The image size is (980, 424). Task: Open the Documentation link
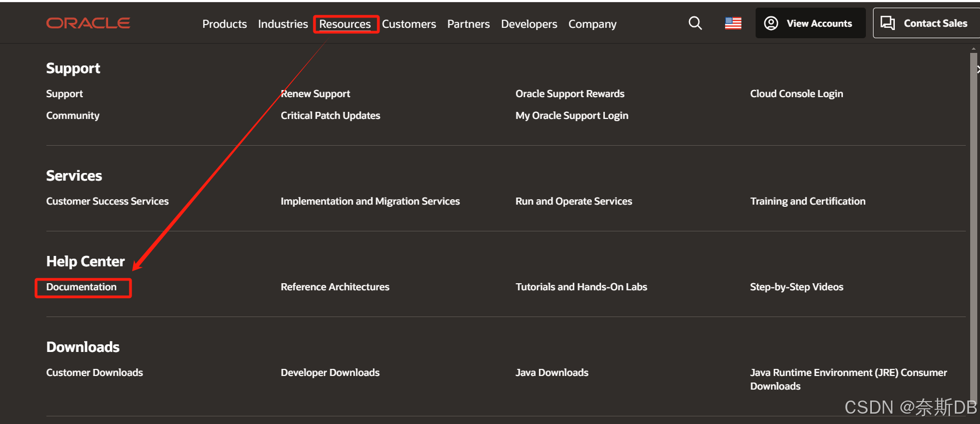pyautogui.click(x=81, y=287)
